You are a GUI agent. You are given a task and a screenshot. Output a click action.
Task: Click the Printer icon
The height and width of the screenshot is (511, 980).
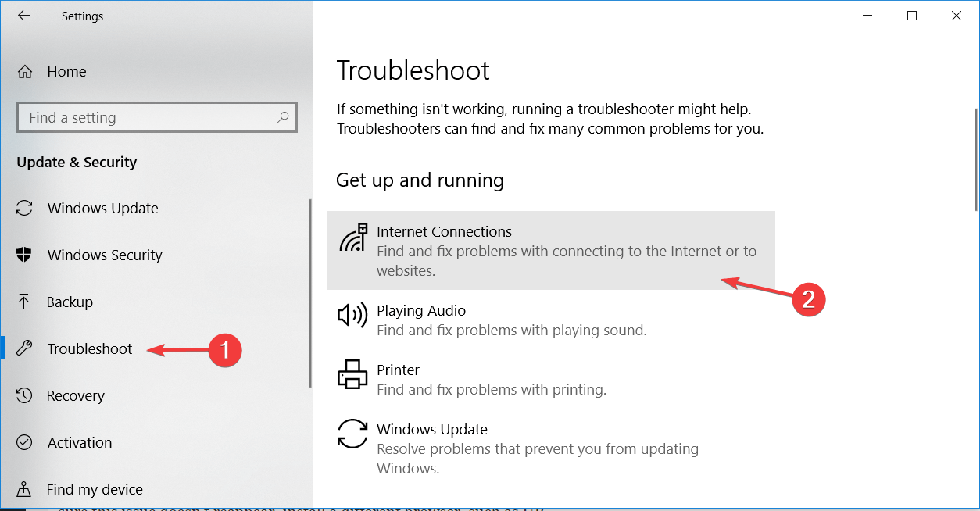tap(352, 374)
